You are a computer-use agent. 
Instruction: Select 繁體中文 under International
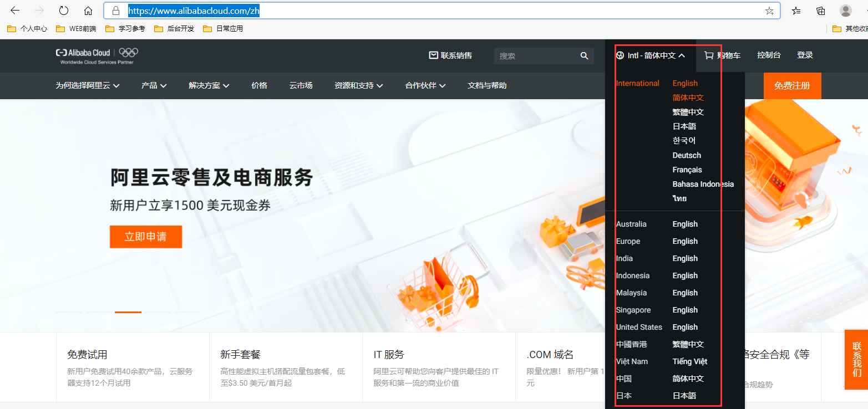688,112
